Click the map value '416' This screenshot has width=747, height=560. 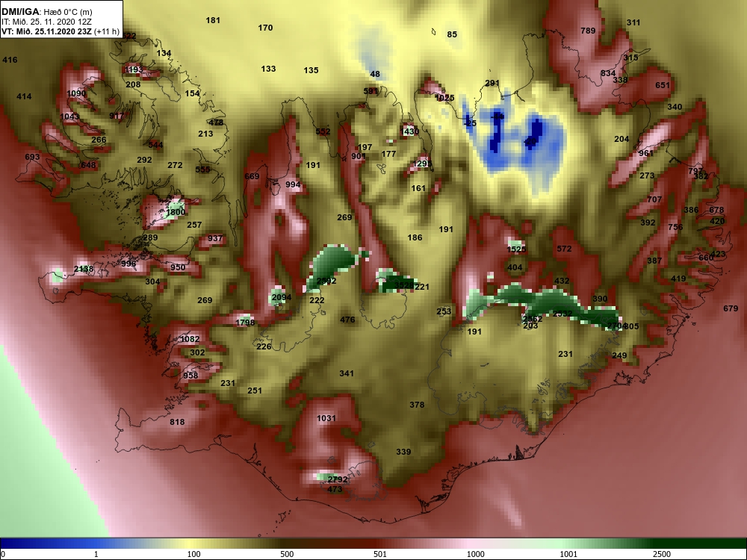(x=10, y=60)
